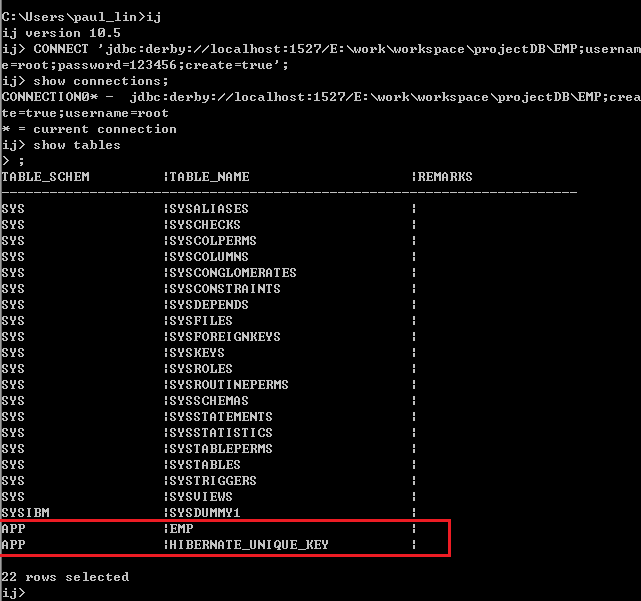Click the SYS schema beside SYSALIASES
Viewport: 641px width, 601px height.
point(13,209)
